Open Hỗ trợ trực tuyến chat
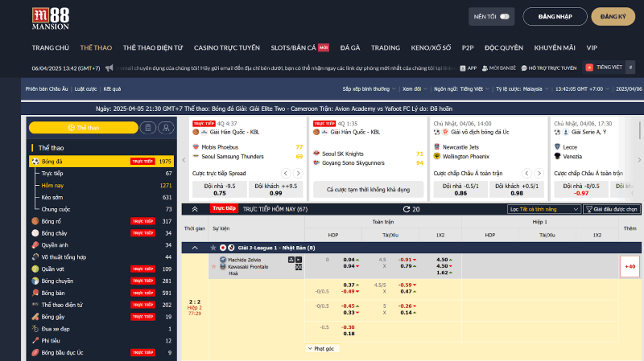The image size is (644, 361). click(549, 68)
